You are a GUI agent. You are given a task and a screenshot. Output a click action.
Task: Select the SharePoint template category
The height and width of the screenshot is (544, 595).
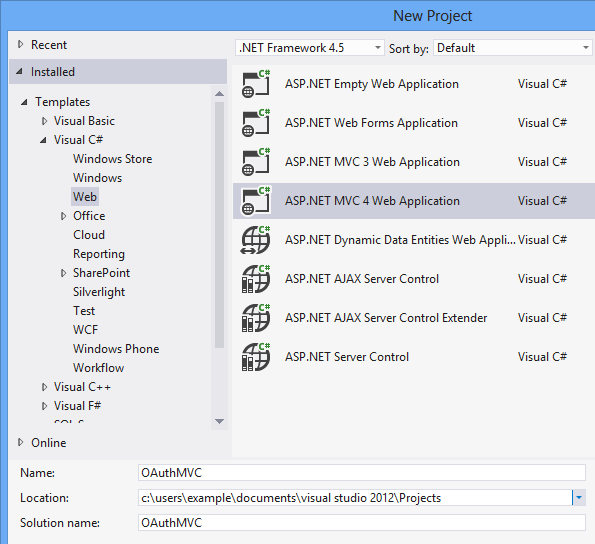(x=101, y=273)
